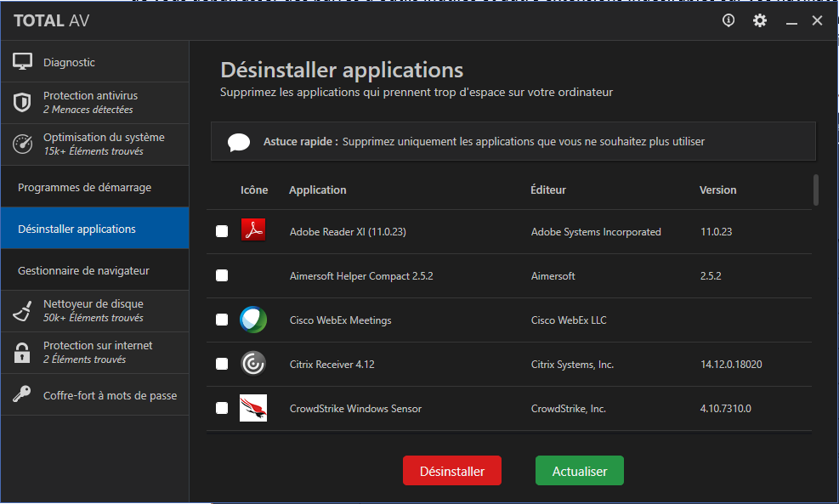
Task: Click the green Actualiser button
Action: tap(580, 471)
